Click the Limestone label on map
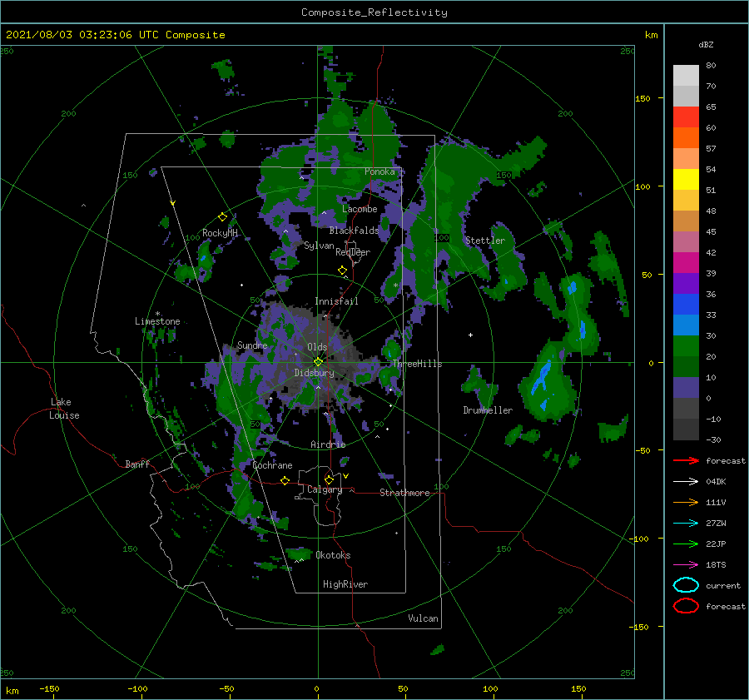Screen dimensions: 749x700 [x=157, y=321]
